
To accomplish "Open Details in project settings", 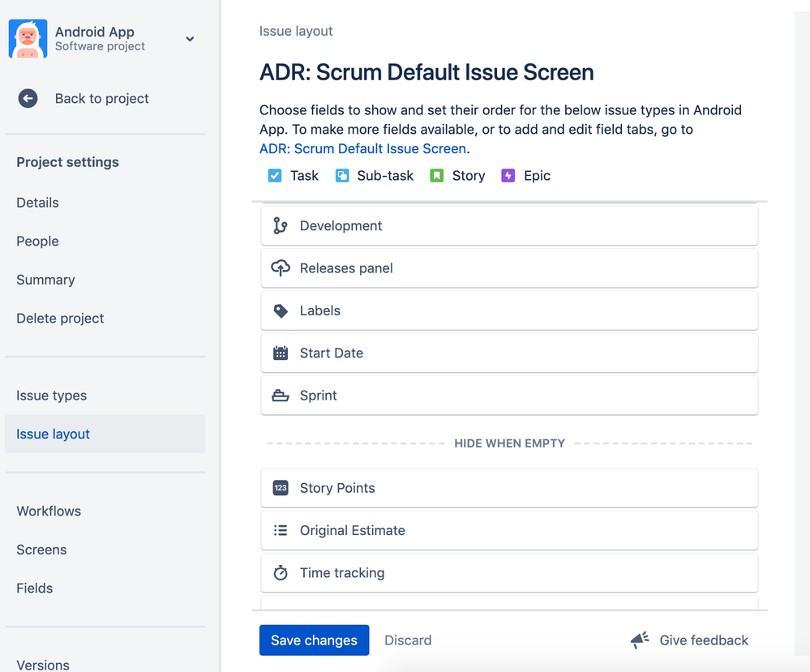I will (x=38, y=203).
